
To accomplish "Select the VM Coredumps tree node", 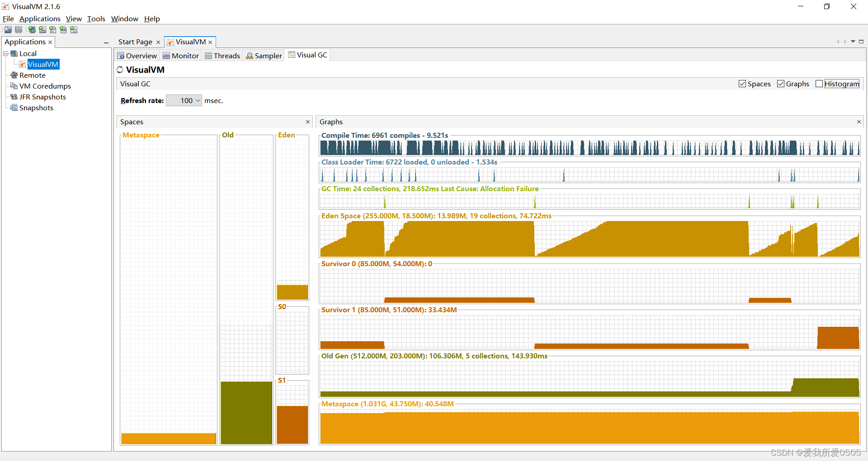I will coord(45,86).
